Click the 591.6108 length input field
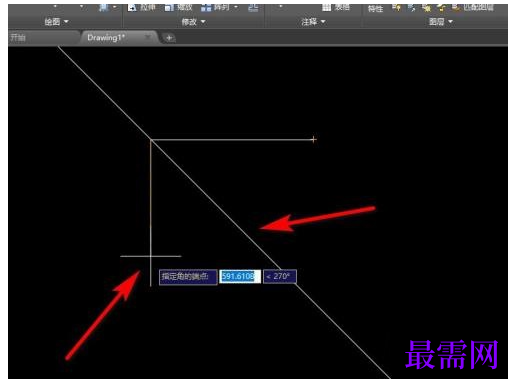 240,276
